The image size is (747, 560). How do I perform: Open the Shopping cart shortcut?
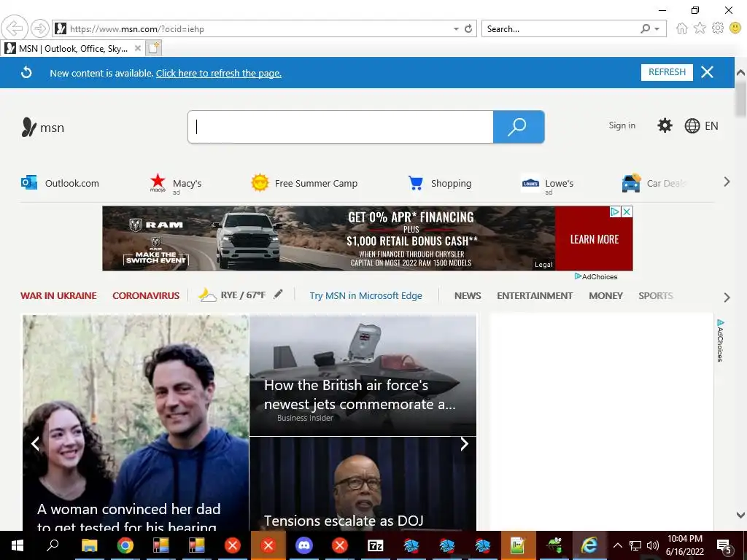tap(440, 183)
